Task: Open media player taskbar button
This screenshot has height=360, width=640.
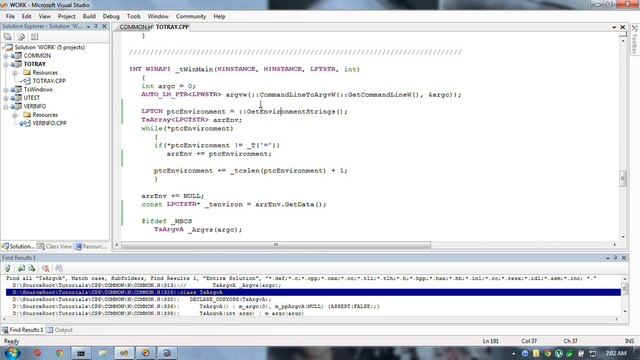Action: point(146,353)
